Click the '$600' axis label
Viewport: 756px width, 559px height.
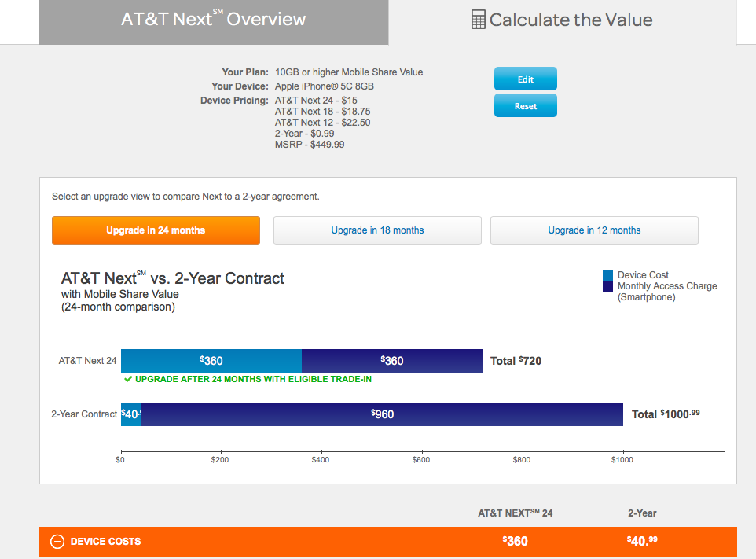[421, 460]
